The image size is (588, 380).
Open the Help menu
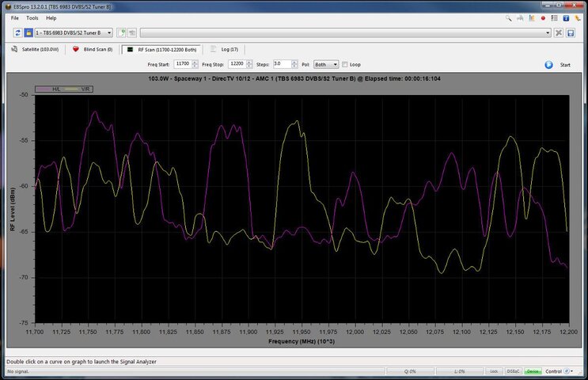pyautogui.click(x=51, y=17)
